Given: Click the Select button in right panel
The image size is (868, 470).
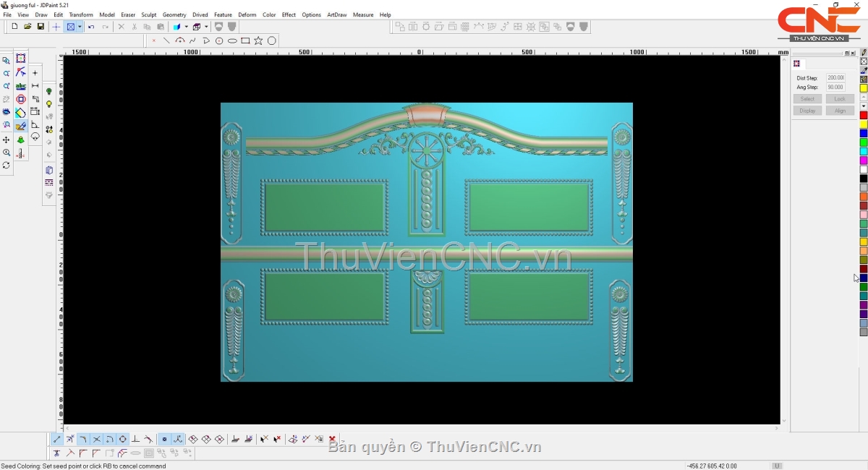Looking at the screenshot, I should [807, 99].
